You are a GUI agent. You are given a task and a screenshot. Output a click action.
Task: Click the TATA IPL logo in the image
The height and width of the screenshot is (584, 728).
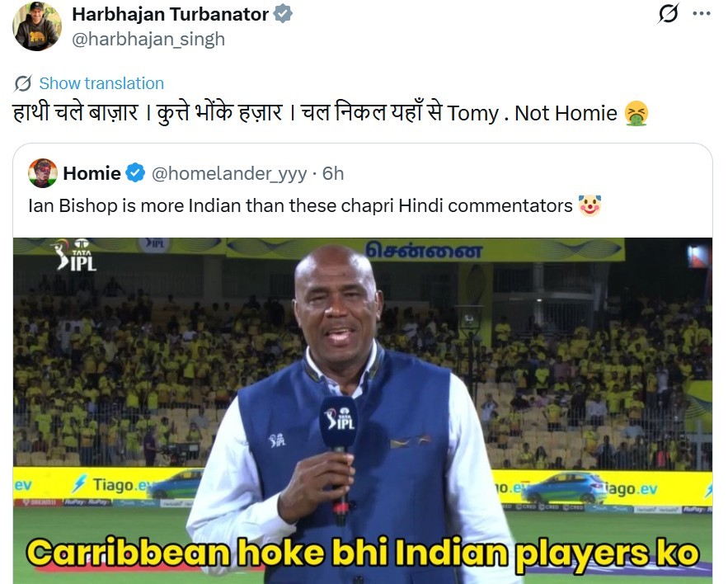(75, 255)
